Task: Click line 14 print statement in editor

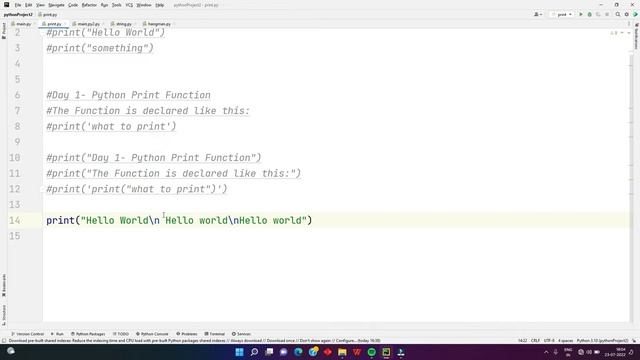Action: (x=179, y=220)
